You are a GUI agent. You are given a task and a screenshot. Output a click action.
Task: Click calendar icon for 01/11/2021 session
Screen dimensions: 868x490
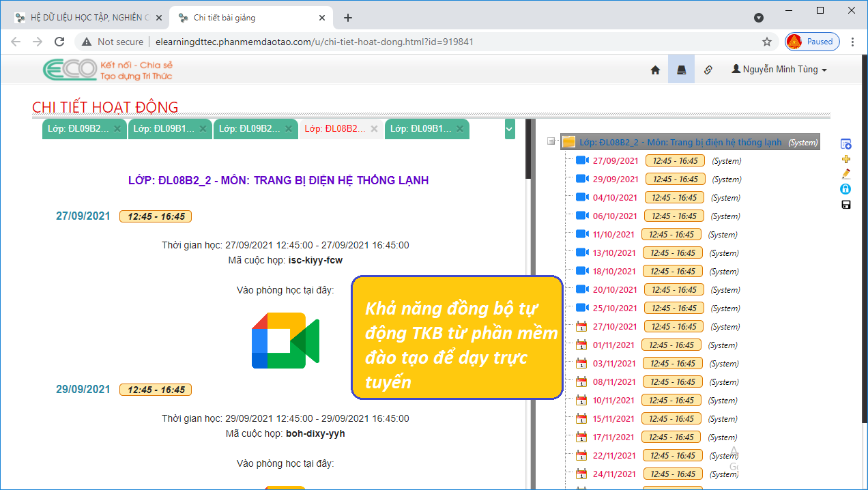click(x=581, y=345)
